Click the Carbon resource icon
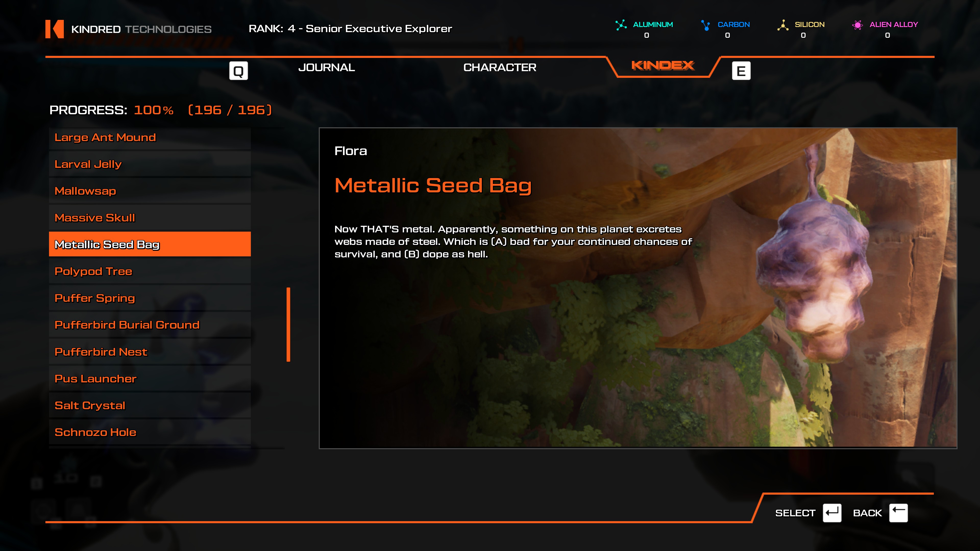The height and width of the screenshot is (551, 980). (706, 25)
